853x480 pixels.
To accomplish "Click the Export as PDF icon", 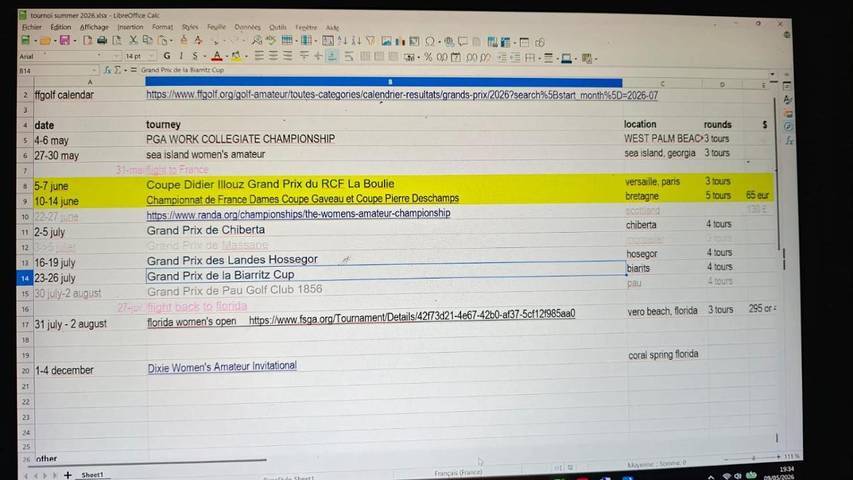I will (x=87, y=41).
